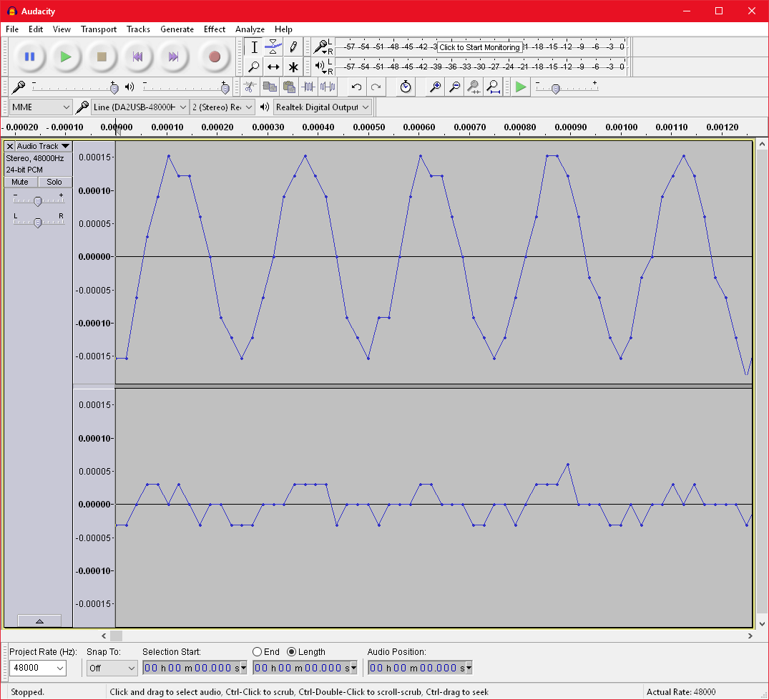This screenshot has width=769, height=700.
Task: Select the Multi-Tool (asterisk) mode
Action: [293, 67]
